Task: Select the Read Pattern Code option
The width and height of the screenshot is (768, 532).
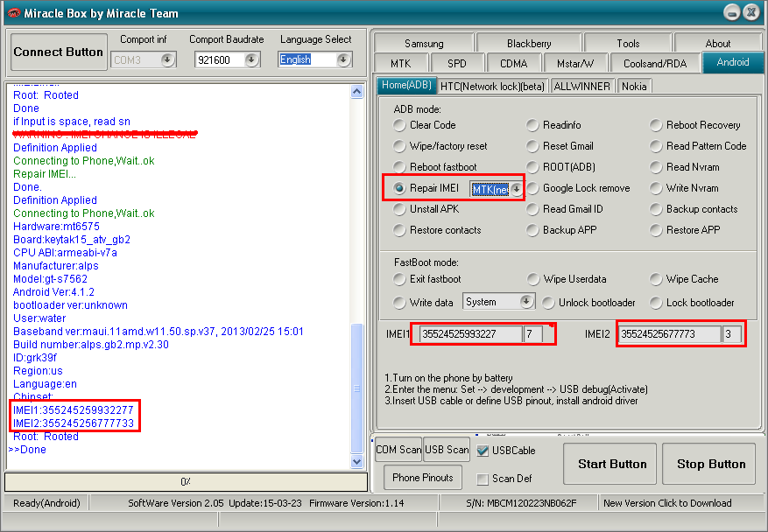Action: pos(699,146)
